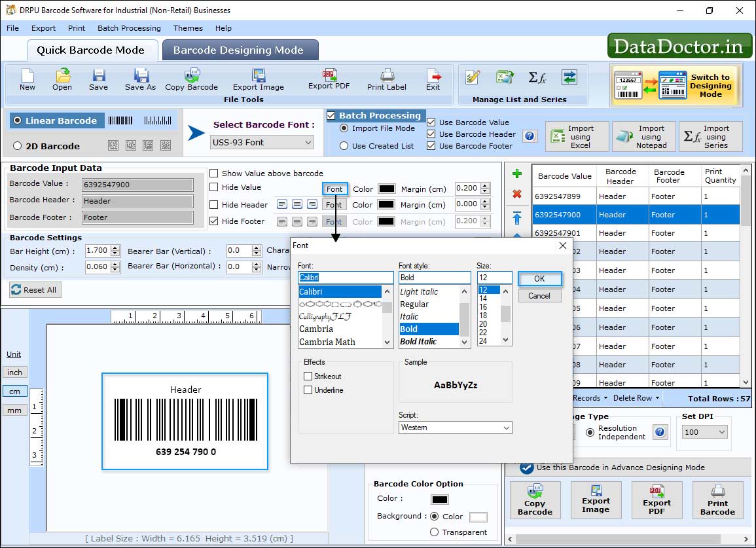Viewport: 756px width, 548px height.
Task: Toggle Use Barcode Footer checkbox
Action: [431, 146]
